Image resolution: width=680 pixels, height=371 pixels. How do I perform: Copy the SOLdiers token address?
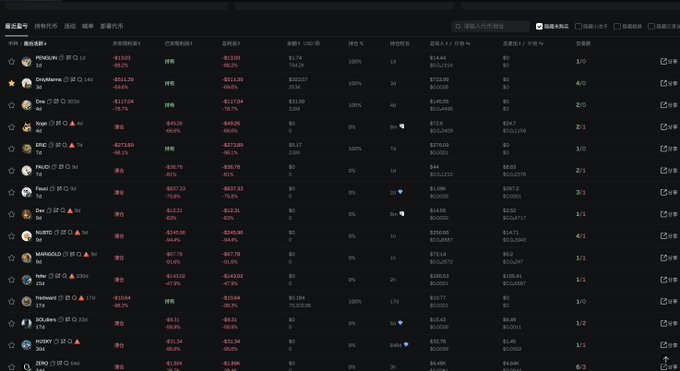coord(61,319)
